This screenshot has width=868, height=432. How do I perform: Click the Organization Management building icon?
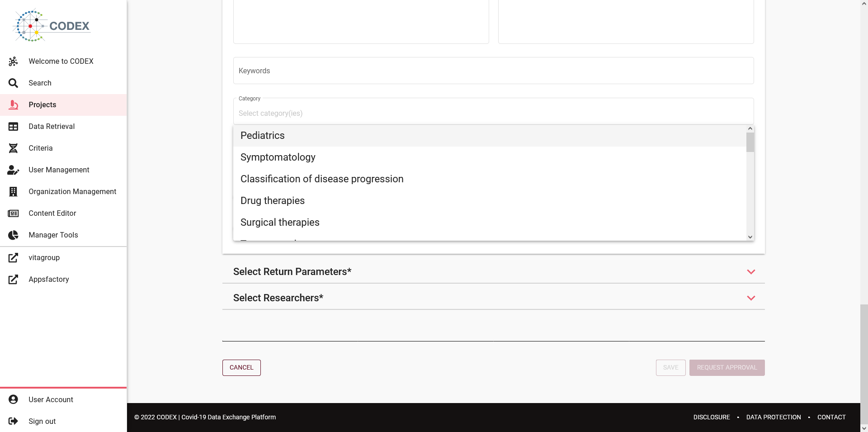(13, 191)
